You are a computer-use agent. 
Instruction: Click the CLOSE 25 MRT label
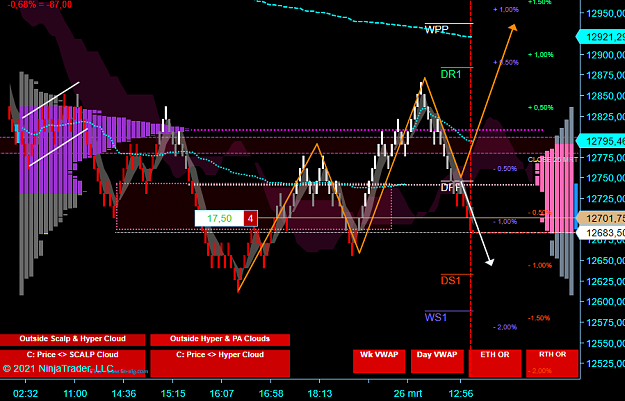(552, 159)
